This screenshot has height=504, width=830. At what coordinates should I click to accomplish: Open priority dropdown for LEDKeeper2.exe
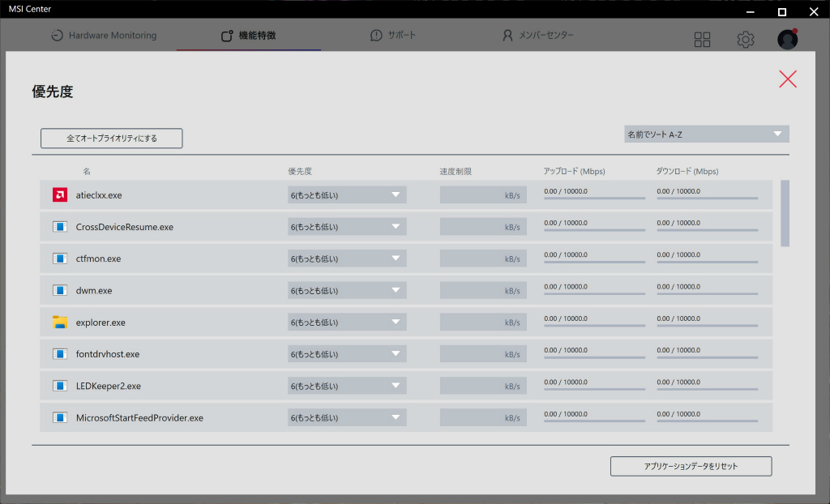click(x=347, y=386)
